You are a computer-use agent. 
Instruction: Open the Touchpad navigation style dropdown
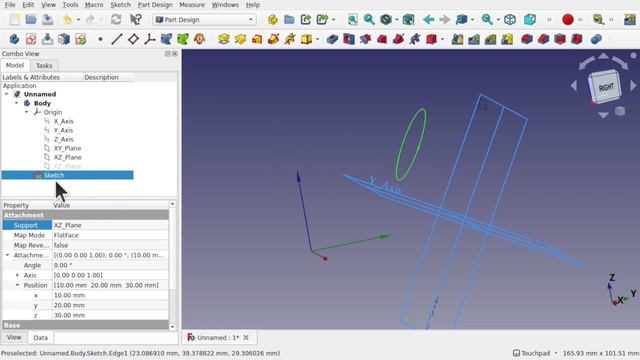click(536, 353)
